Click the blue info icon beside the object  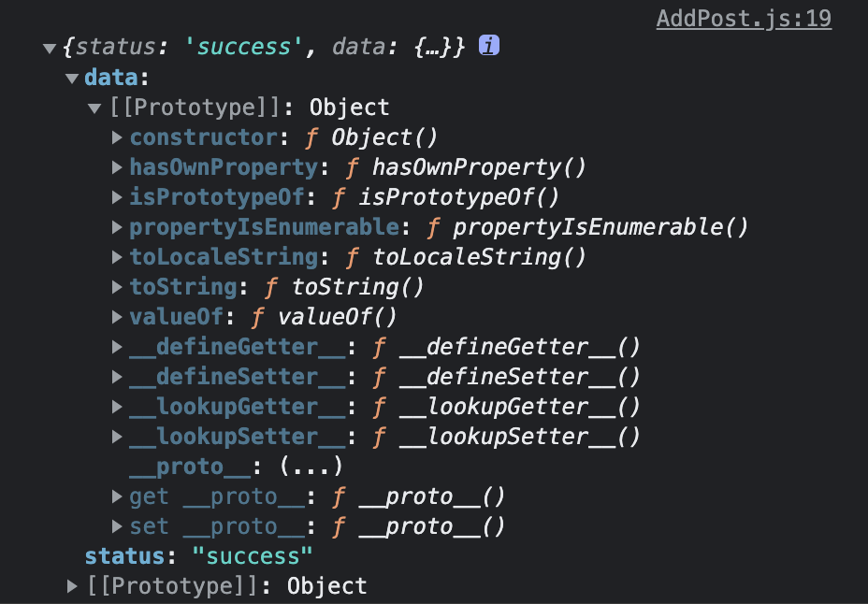tap(489, 46)
